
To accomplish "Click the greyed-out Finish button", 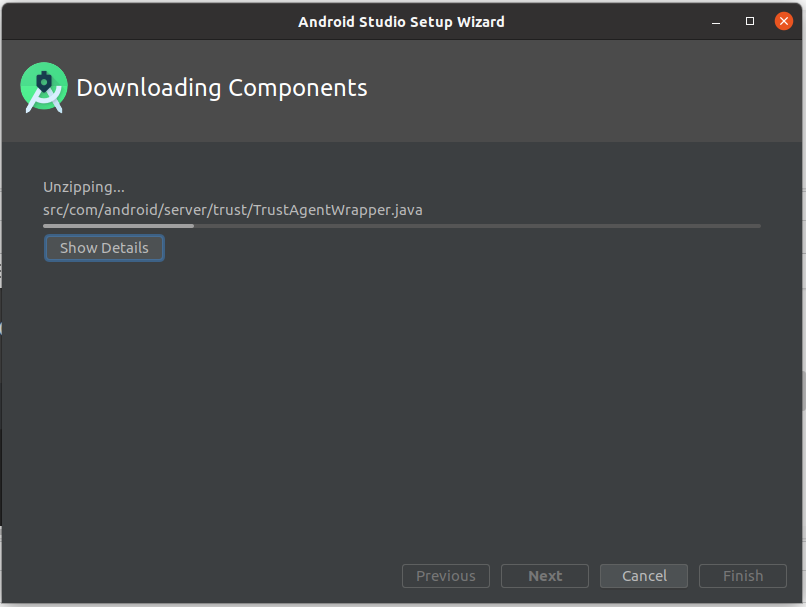I will 743,576.
